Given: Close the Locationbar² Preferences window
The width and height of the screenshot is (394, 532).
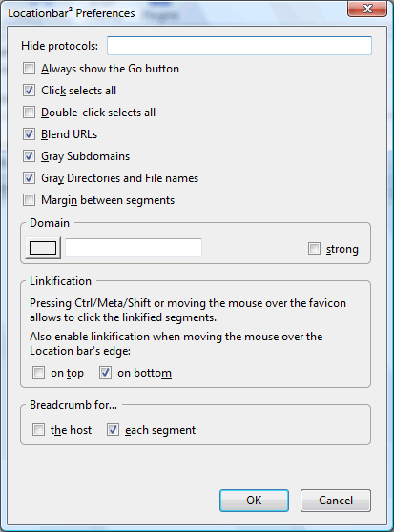Looking at the screenshot, I should tap(367, 9).
